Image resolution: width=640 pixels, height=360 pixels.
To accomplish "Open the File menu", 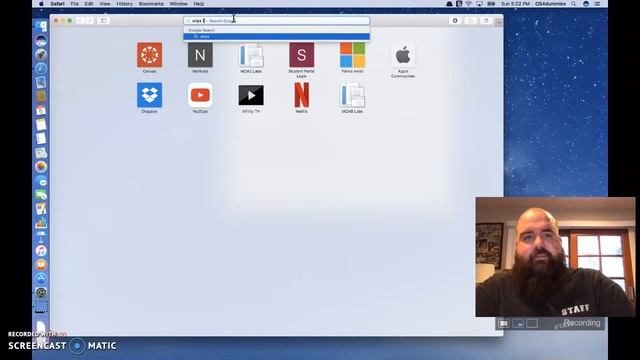I will tap(74, 4).
